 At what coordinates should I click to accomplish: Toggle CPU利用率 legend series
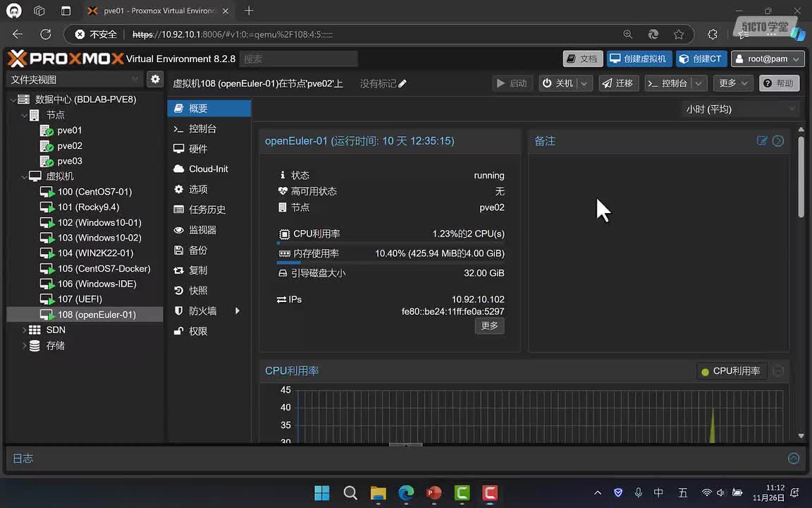tap(731, 371)
